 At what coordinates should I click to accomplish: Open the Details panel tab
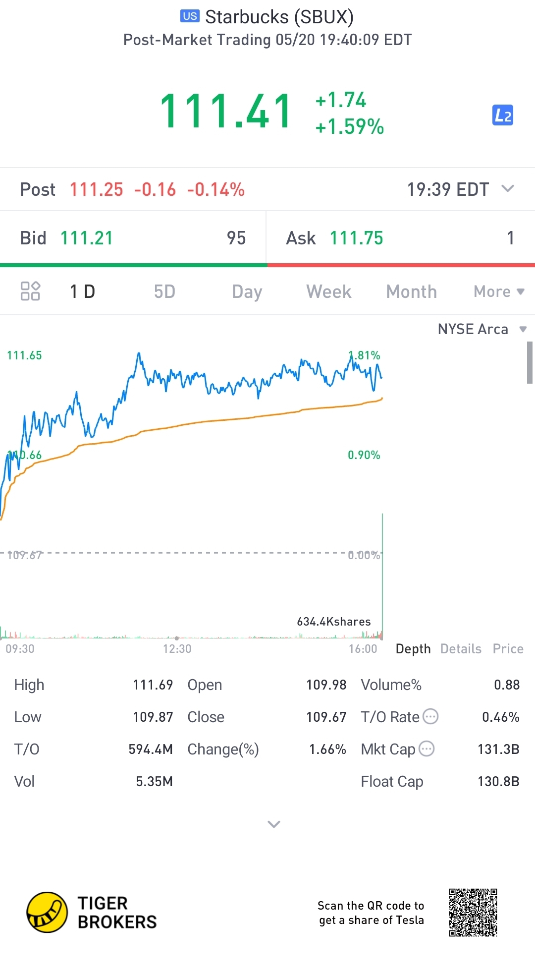coord(461,649)
